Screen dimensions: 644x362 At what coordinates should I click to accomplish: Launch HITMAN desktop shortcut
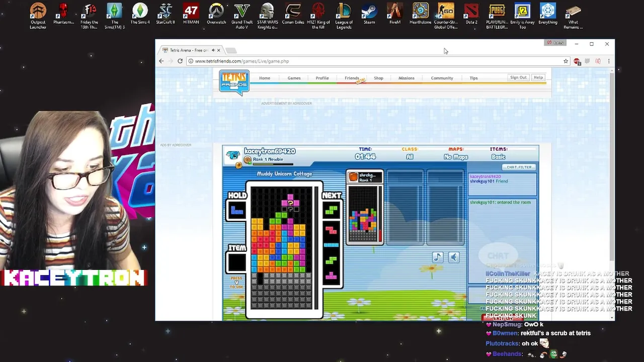(x=191, y=14)
